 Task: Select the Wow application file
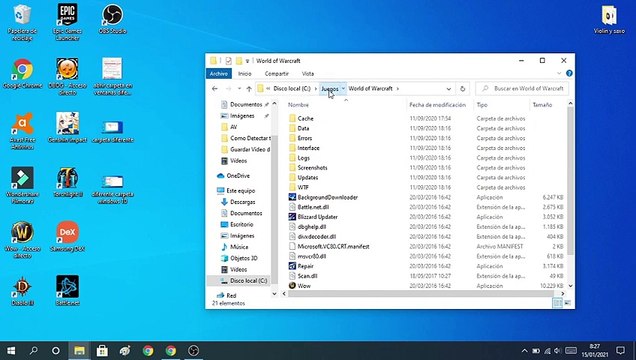pyautogui.click(x=304, y=286)
